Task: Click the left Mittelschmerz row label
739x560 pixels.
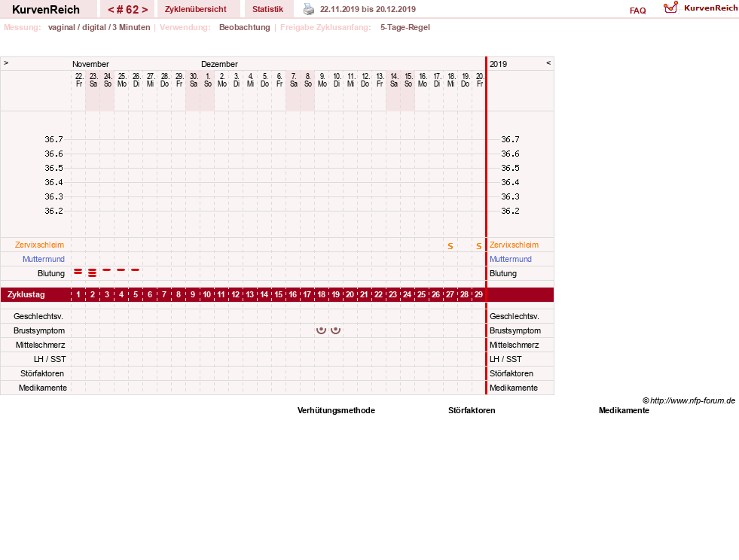Action: 40,345
